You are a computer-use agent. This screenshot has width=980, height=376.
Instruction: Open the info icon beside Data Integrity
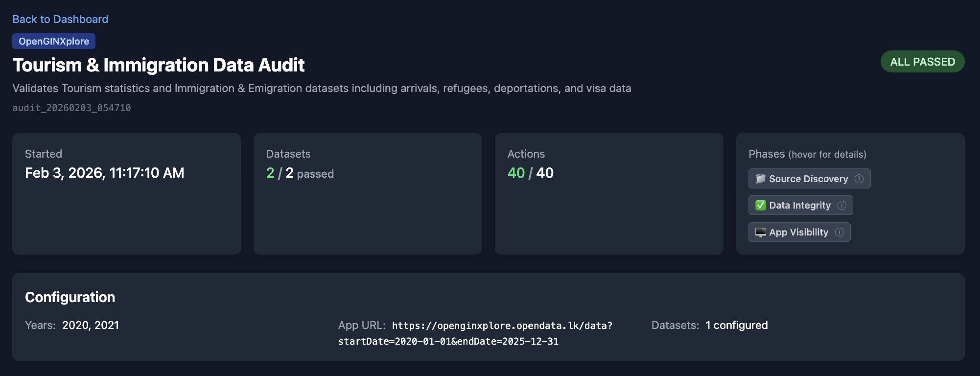point(842,205)
